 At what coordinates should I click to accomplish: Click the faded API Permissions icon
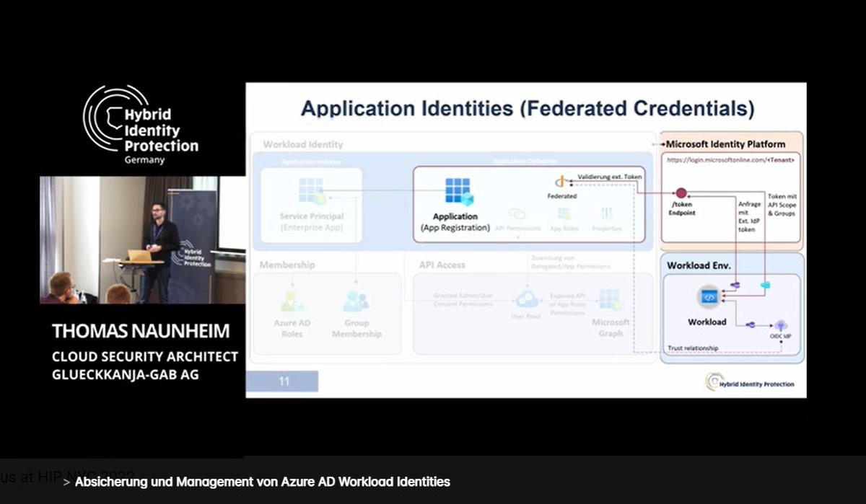517,214
